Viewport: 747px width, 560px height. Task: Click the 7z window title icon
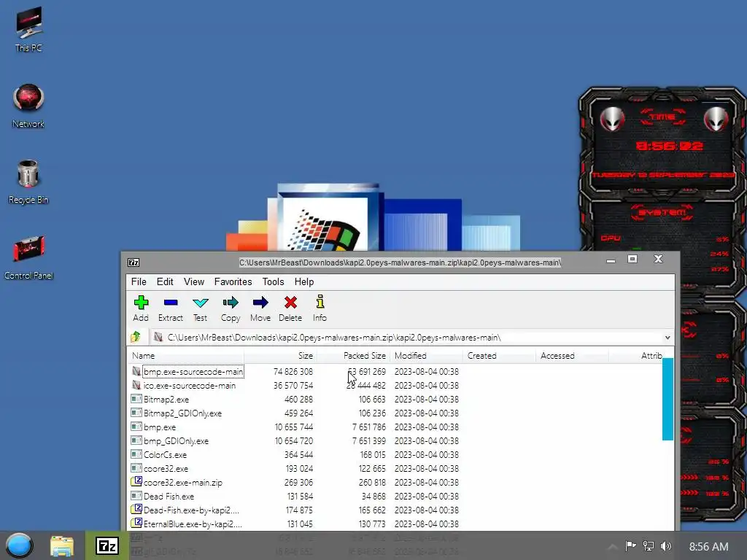[133, 262]
